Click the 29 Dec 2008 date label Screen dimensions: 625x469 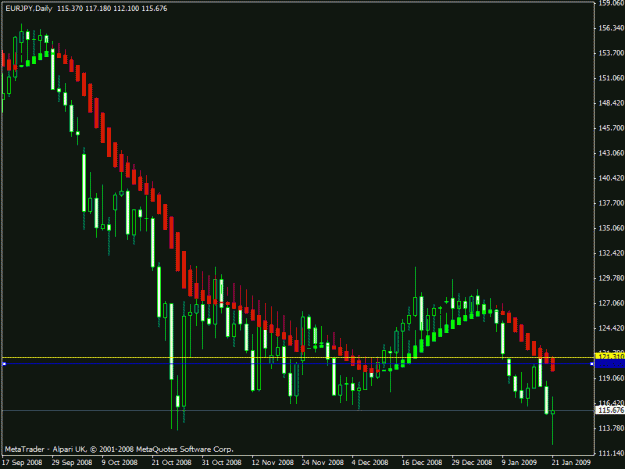[x=472, y=463]
